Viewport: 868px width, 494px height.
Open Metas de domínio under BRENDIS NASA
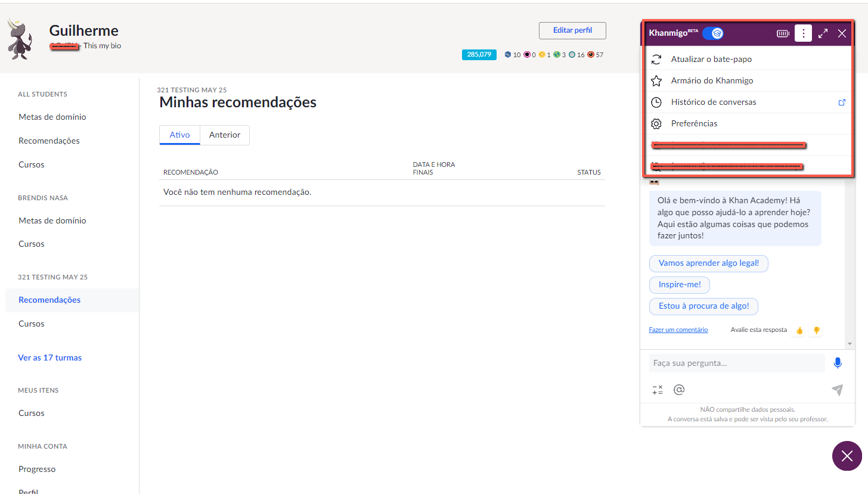(52, 220)
